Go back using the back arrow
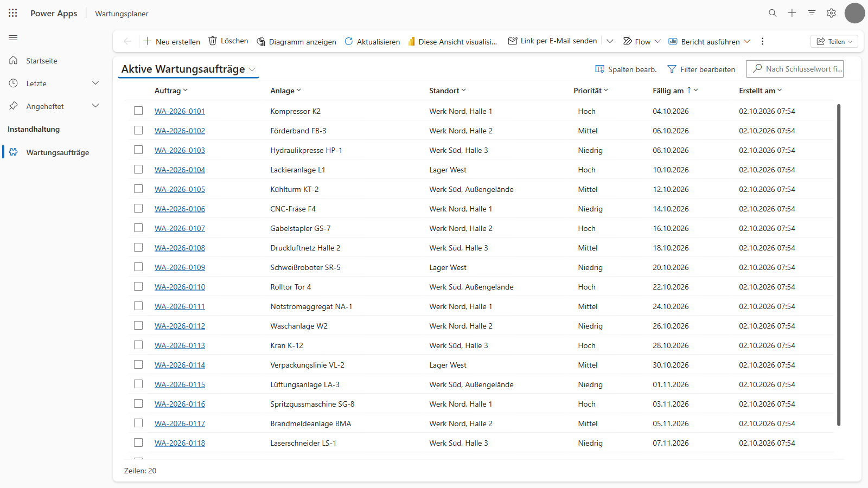Viewport: 868px width, 488px height. [x=127, y=41]
